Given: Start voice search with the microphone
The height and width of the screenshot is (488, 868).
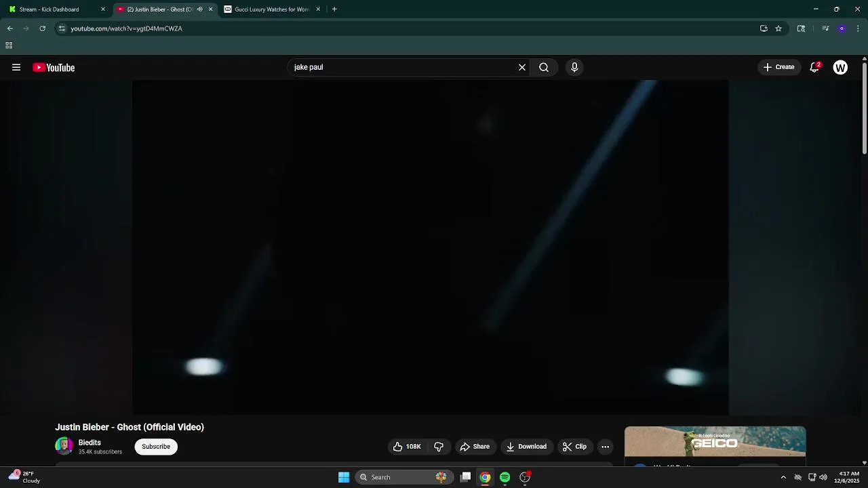Looking at the screenshot, I should click(x=574, y=67).
